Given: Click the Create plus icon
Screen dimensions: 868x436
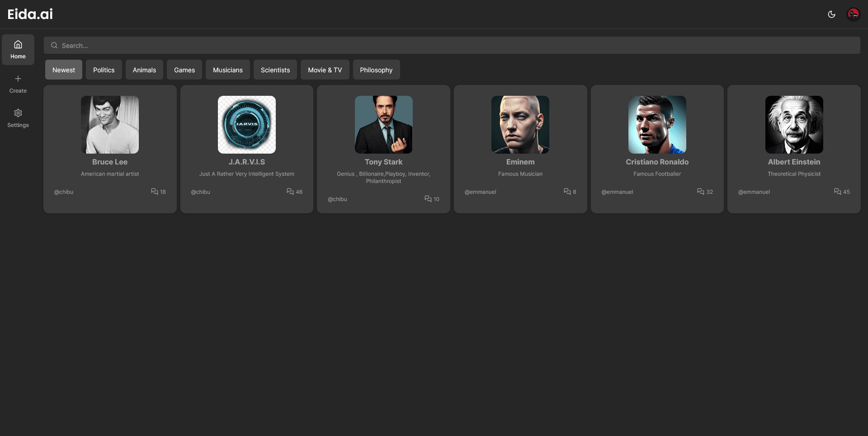Looking at the screenshot, I should tap(18, 79).
